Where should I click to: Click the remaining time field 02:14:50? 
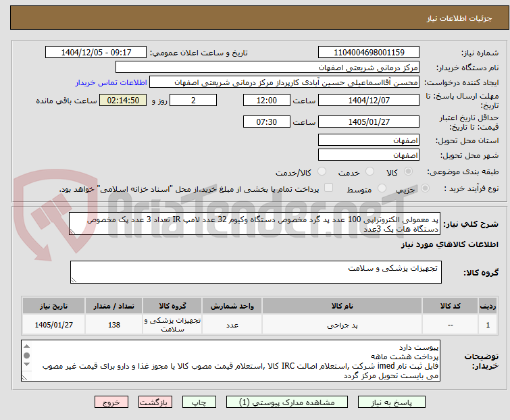pos(123,100)
